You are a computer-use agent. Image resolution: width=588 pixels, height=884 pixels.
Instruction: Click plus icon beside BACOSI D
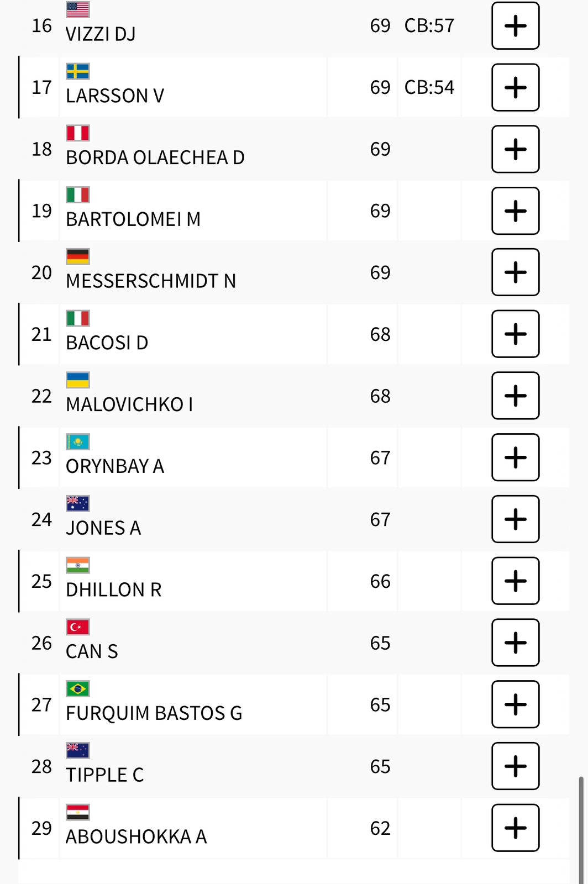(515, 334)
